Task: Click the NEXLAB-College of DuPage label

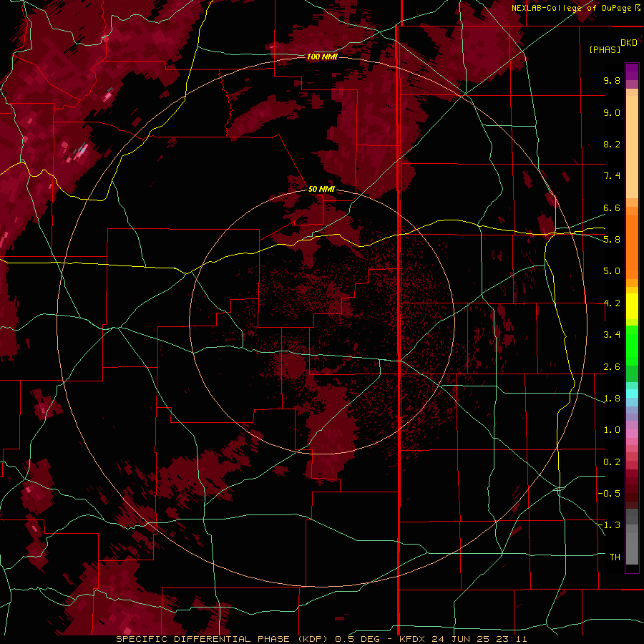Action: click(x=576, y=8)
